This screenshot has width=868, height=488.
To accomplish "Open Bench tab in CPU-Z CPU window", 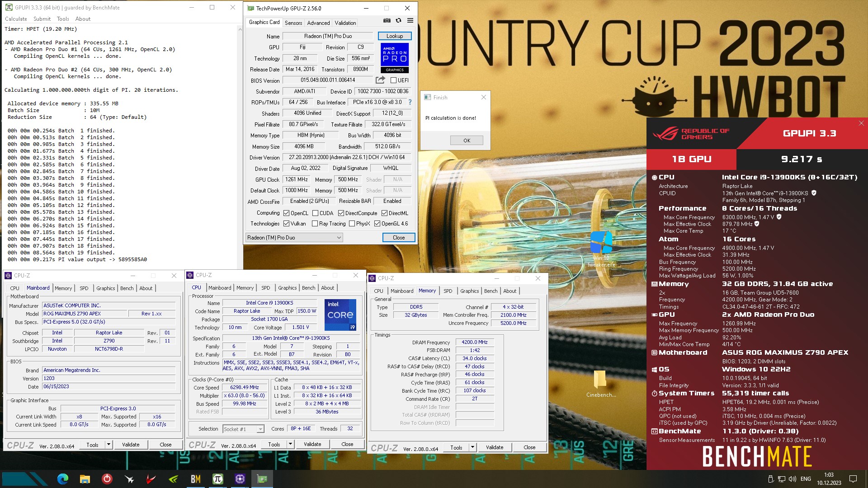I will pyautogui.click(x=308, y=288).
